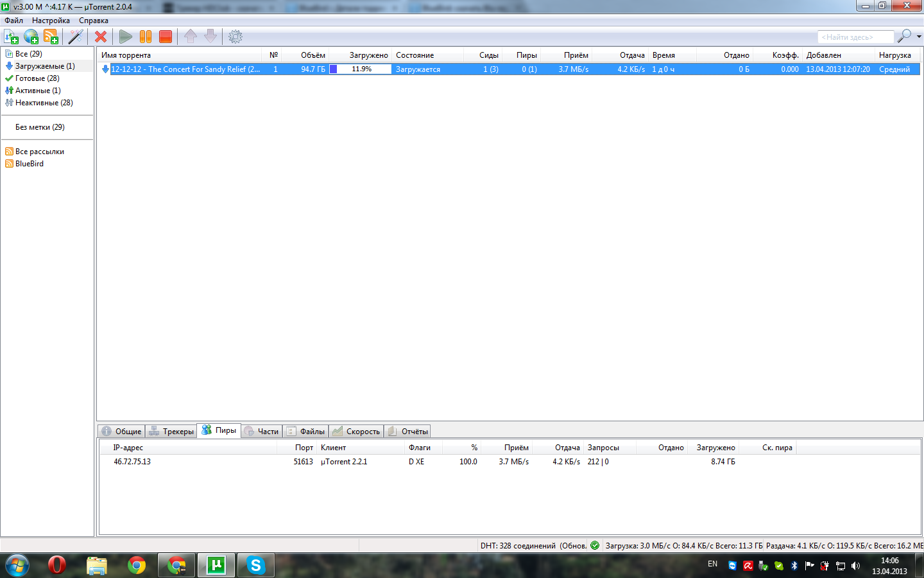Click the green Start torrent icon
This screenshot has width=924, height=578.
126,37
